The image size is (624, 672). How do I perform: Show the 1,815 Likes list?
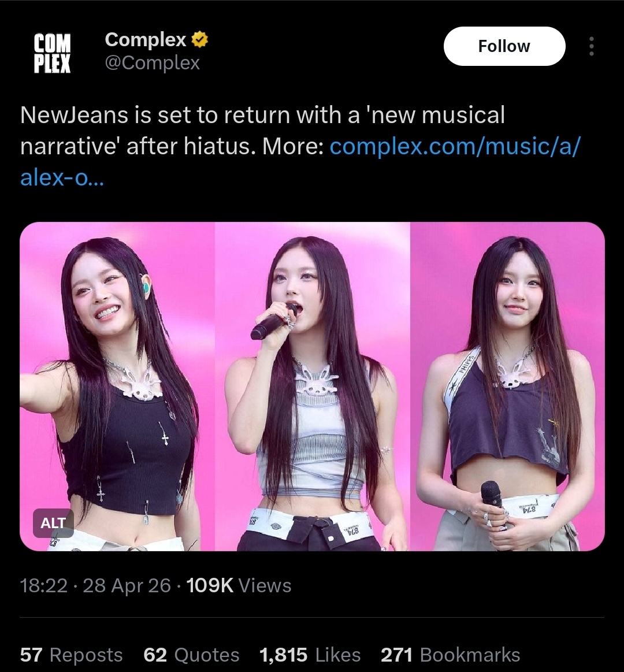(x=310, y=655)
